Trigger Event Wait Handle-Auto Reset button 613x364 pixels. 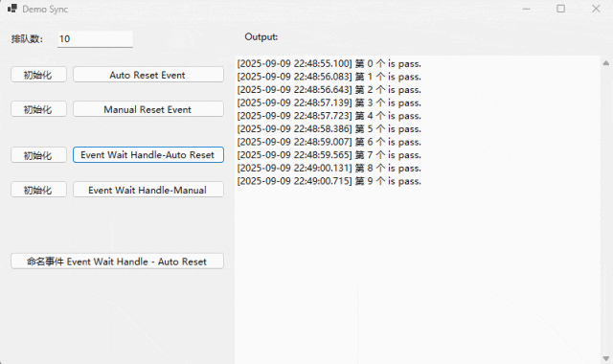[x=148, y=155]
